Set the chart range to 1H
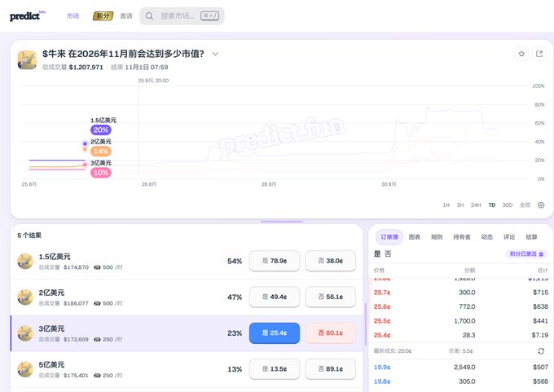 pyautogui.click(x=446, y=205)
